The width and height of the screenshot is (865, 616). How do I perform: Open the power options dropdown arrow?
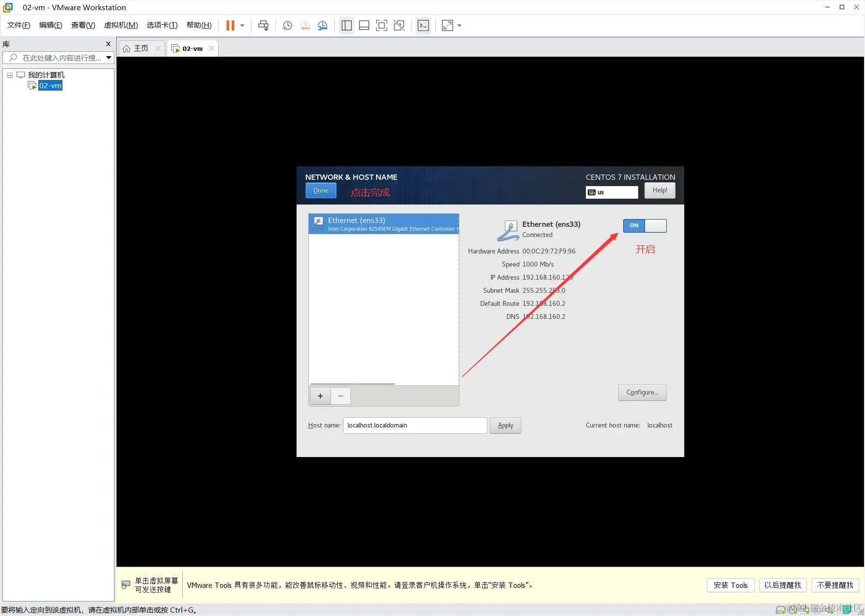tap(242, 26)
